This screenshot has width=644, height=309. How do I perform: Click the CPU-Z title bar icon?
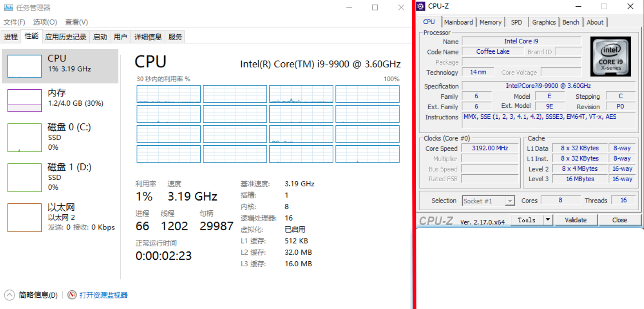click(421, 6)
